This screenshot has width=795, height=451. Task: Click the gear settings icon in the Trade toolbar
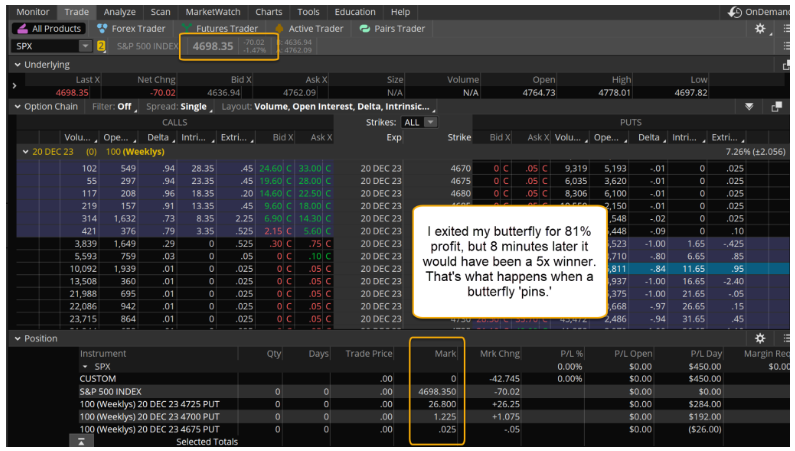[x=760, y=29]
